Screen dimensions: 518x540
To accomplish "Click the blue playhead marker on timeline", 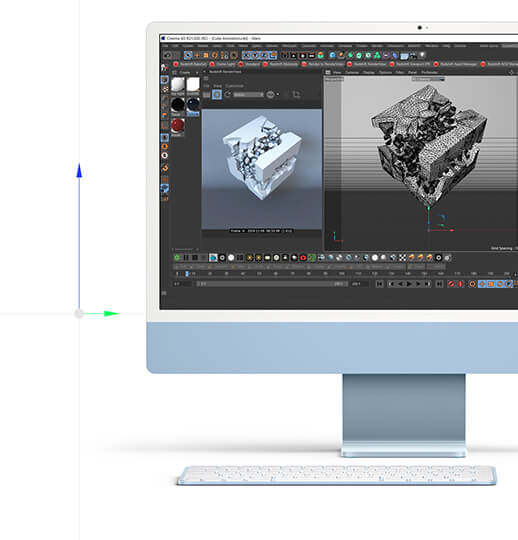I will [187, 274].
